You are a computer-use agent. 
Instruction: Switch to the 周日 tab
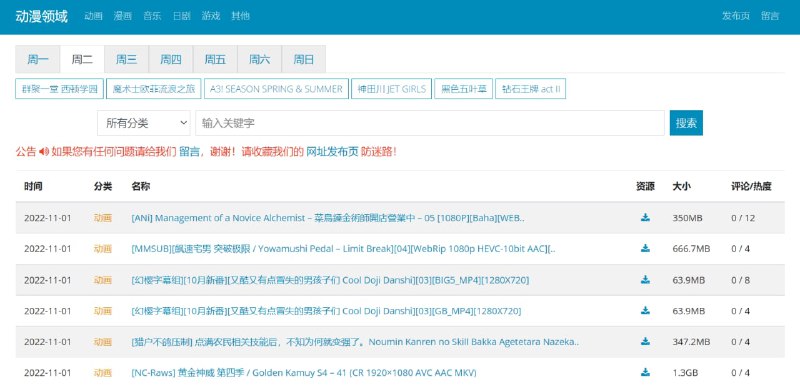pos(304,60)
